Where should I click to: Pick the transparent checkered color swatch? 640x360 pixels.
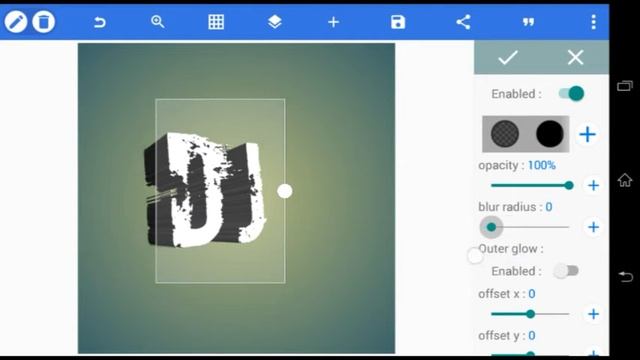pyautogui.click(x=505, y=134)
